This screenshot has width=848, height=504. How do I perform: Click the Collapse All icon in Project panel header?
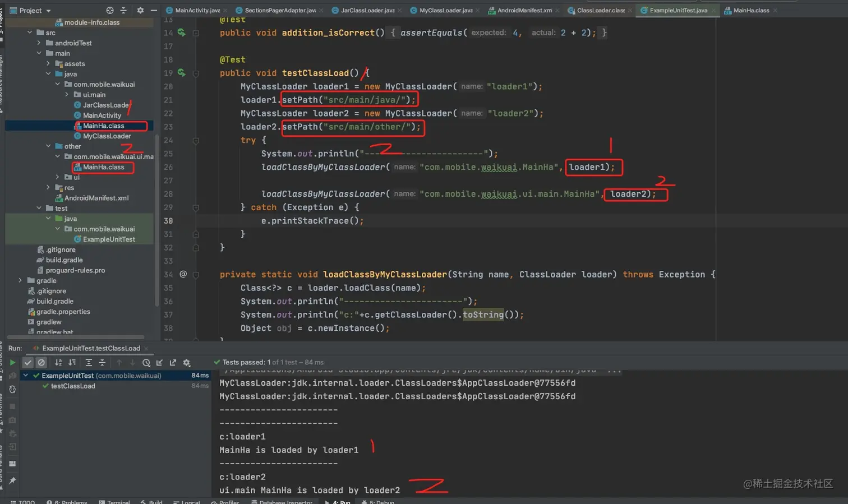pyautogui.click(x=123, y=11)
